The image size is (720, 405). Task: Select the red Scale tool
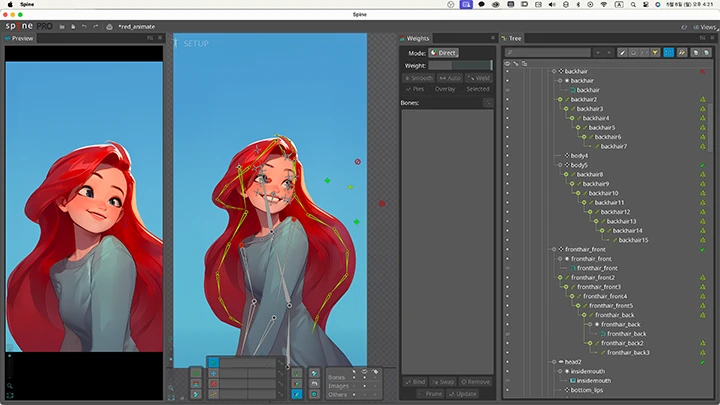tap(214, 384)
